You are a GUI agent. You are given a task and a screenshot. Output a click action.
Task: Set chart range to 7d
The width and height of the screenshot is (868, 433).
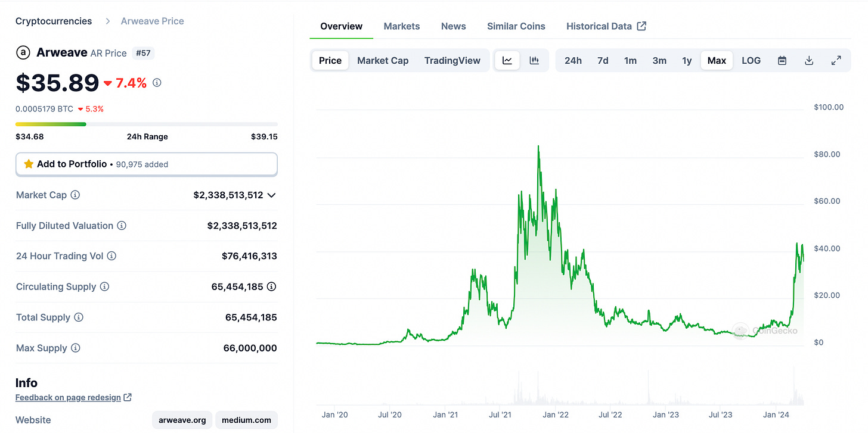[603, 60]
